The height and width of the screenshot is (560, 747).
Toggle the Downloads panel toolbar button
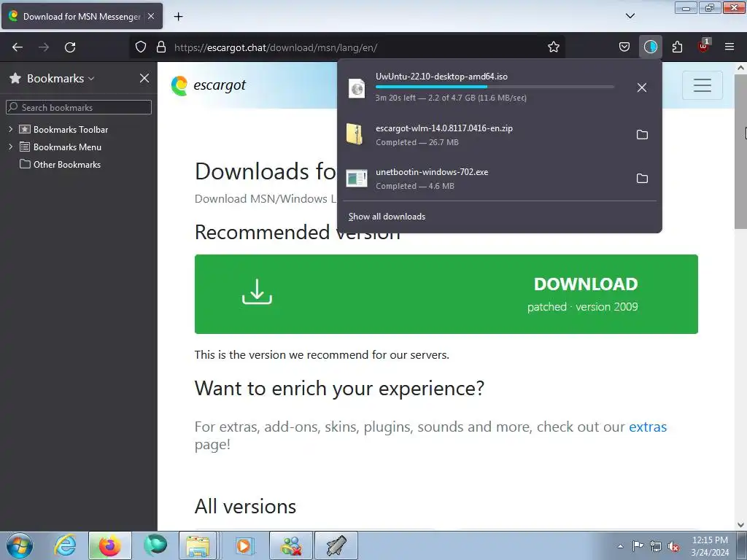650,47
